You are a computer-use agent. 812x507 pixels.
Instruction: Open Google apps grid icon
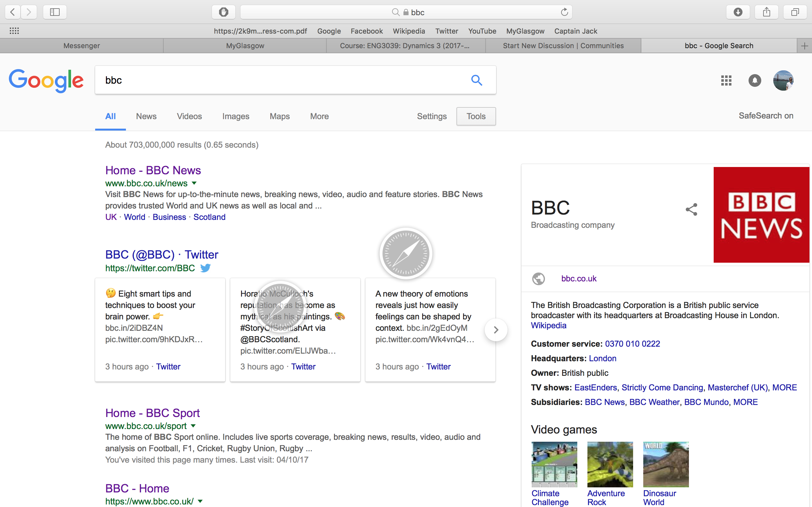click(726, 80)
